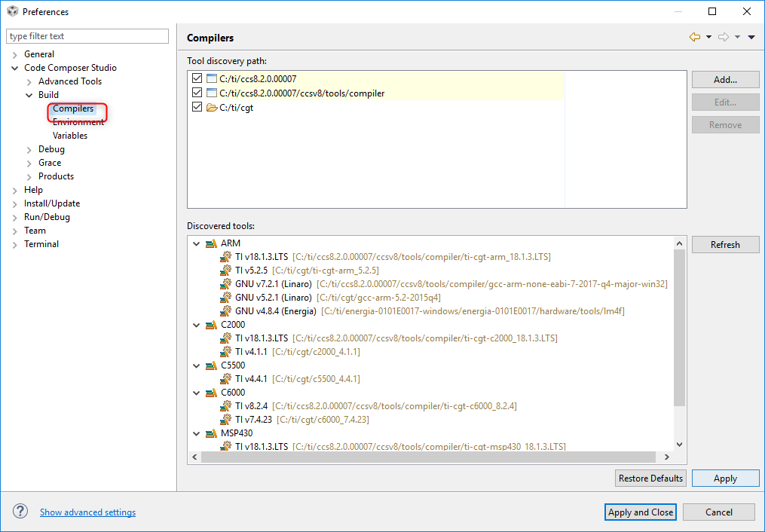765x532 pixels.
Task: Collapse the C6000 discovered tools group
Action: click(196, 393)
